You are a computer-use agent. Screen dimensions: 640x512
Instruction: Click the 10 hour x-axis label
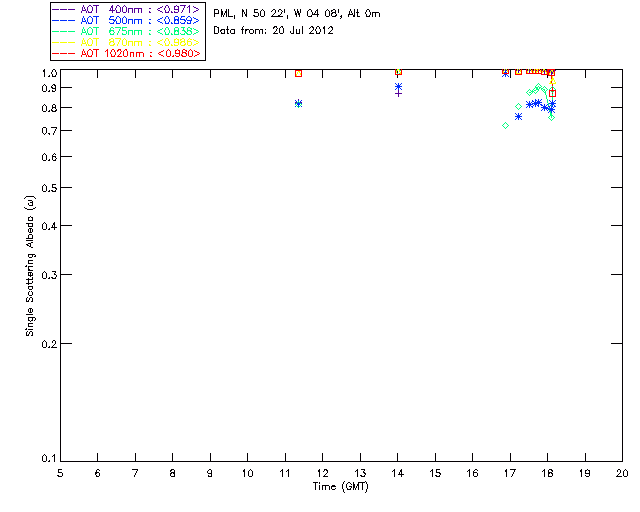click(x=248, y=474)
